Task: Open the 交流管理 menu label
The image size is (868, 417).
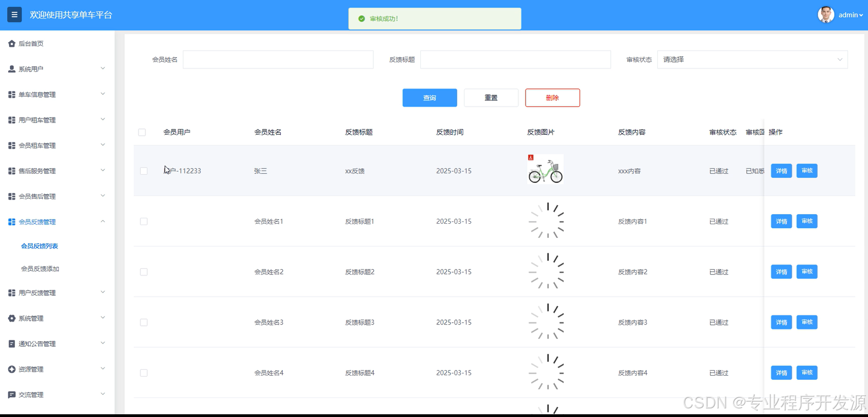Action: (31, 394)
